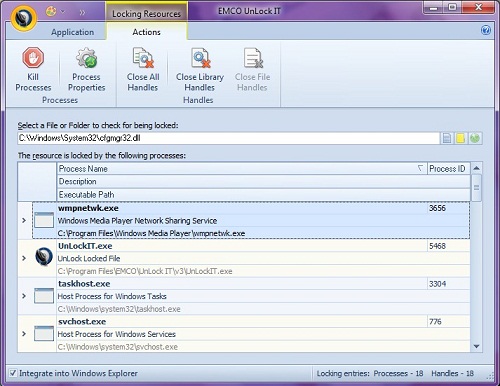Click Kill Processes button
This screenshot has height=386, width=500.
click(33, 70)
